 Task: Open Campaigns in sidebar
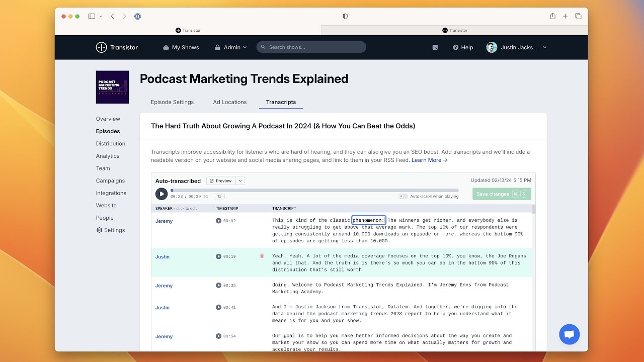[110, 180]
